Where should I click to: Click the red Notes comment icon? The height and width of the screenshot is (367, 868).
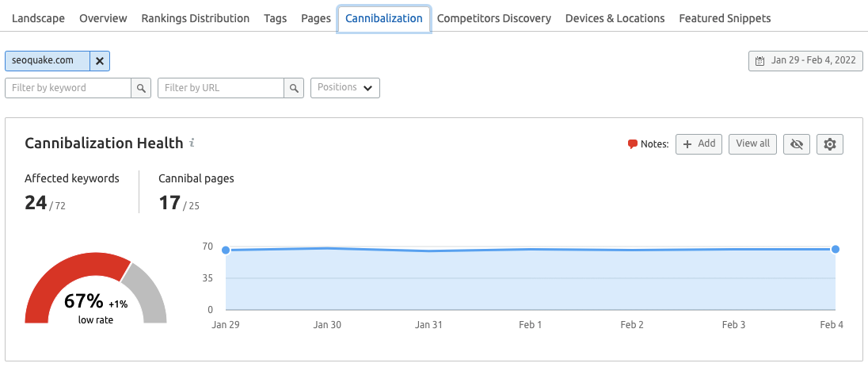633,144
